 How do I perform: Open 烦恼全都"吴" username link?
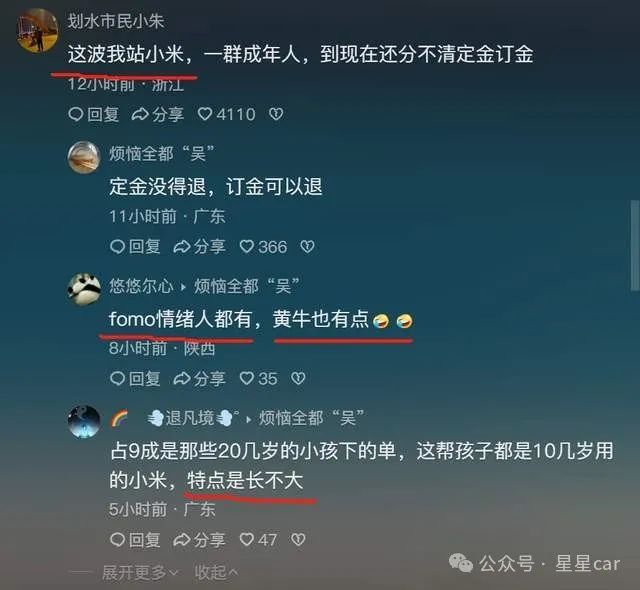tap(162, 154)
